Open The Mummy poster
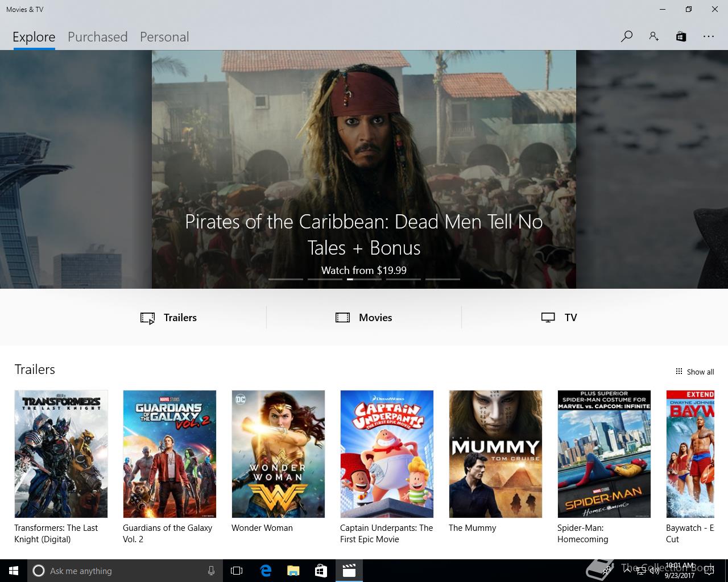This screenshot has width=728, height=582. click(x=495, y=454)
